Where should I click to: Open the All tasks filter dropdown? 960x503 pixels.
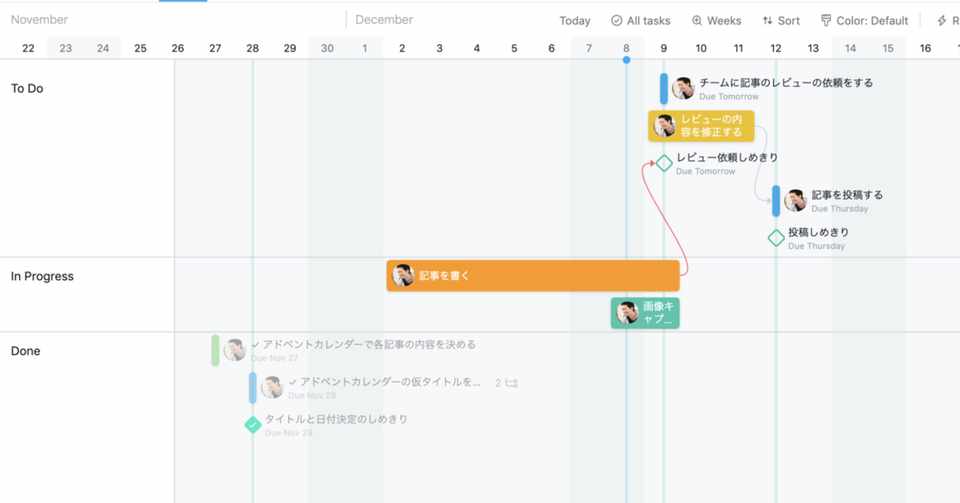(x=640, y=21)
